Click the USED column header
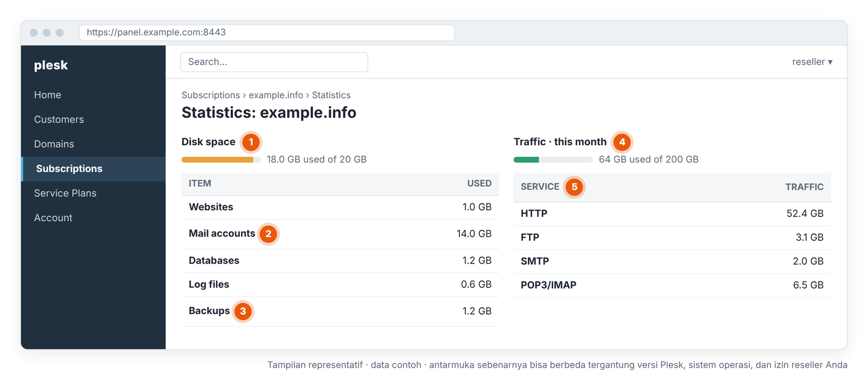 480,183
